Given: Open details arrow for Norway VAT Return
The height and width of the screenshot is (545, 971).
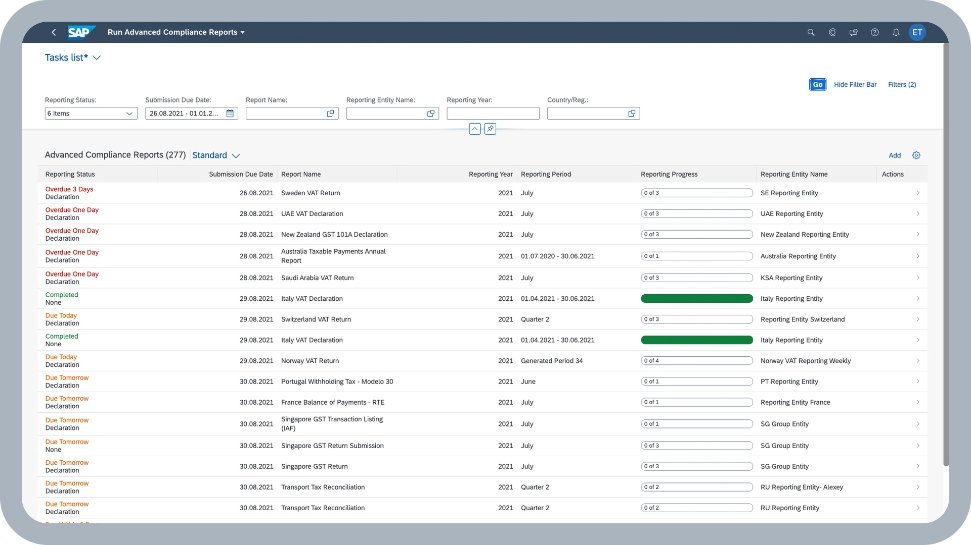Looking at the screenshot, I should point(918,360).
